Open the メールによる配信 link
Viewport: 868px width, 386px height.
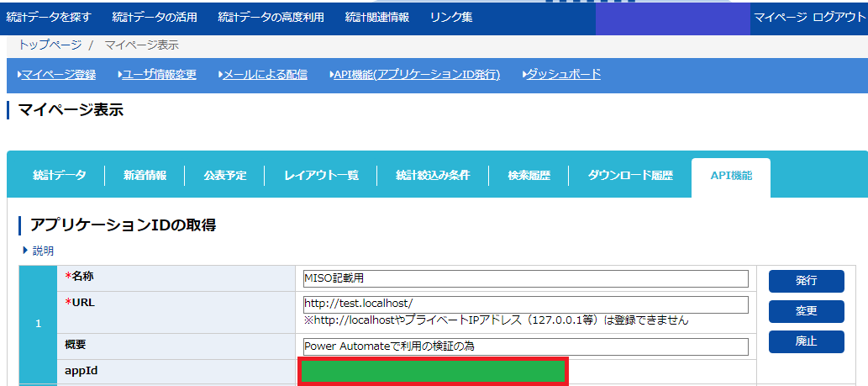tap(265, 74)
